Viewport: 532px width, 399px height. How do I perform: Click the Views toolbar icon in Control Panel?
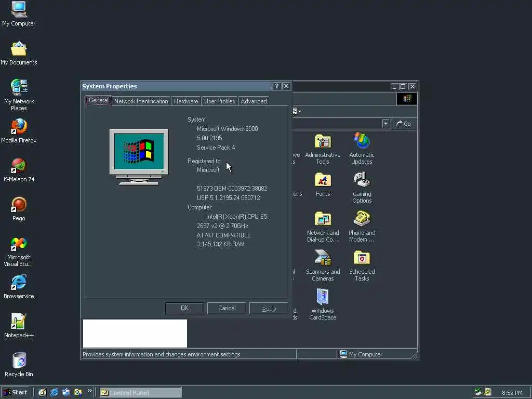[x=297, y=111]
